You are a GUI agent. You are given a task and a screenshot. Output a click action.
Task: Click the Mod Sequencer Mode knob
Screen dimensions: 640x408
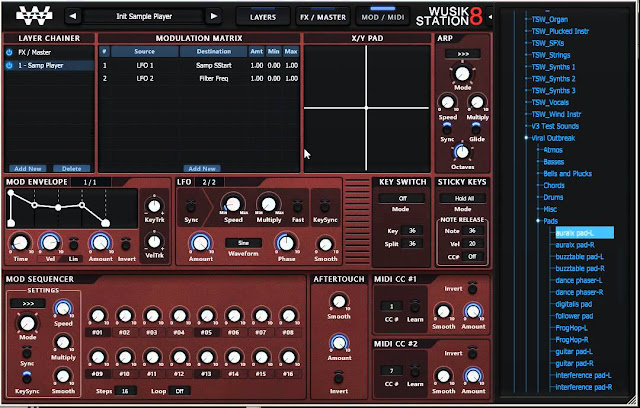(27, 323)
